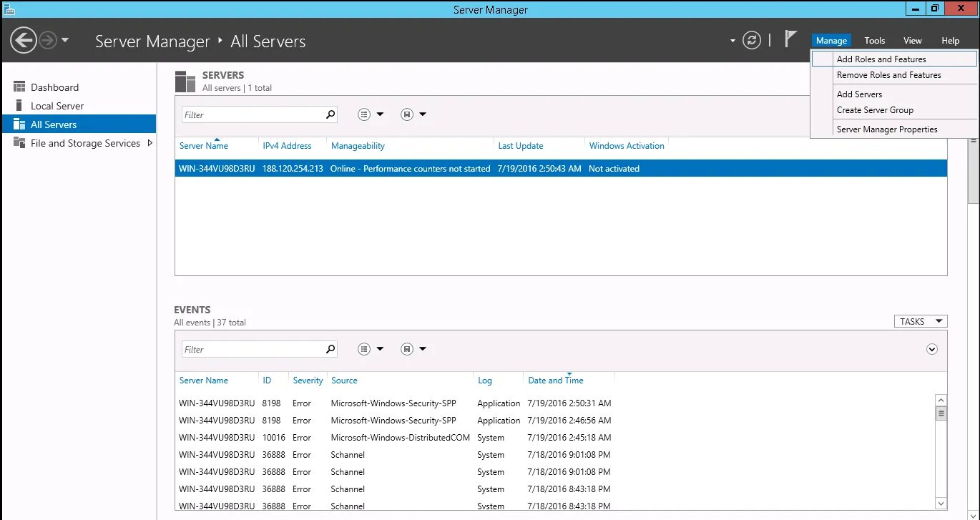Click File and Storage Services icon
Image resolution: width=980 pixels, height=520 pixels.
[x=19, y=143]
